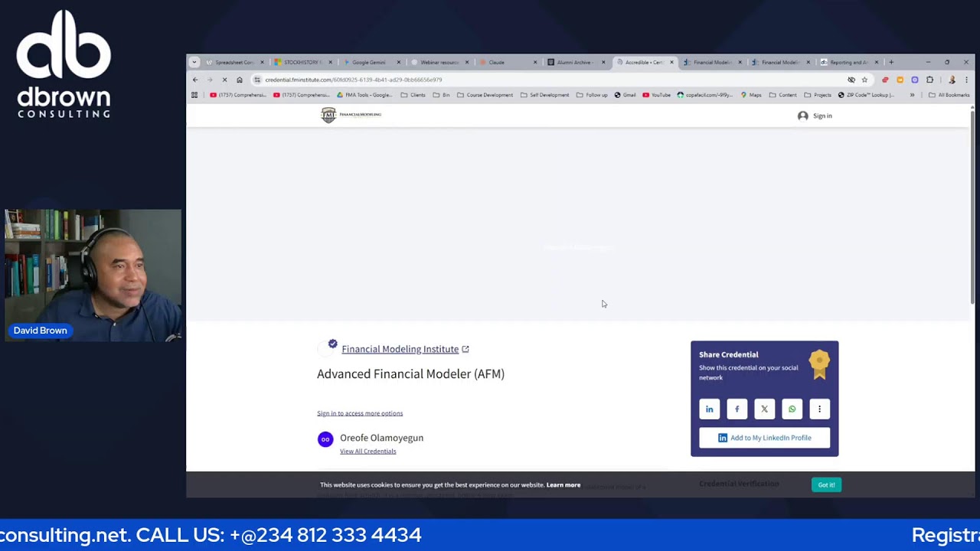Open Bin bookmark folder
This screenshot has height=551, width=980.
click(441, 95)
